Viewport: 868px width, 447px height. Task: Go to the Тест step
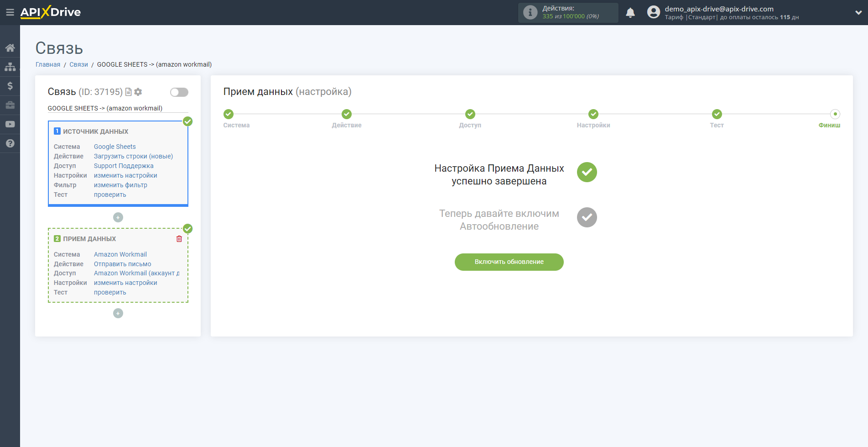pyautogui.click(x=717, y=114)
